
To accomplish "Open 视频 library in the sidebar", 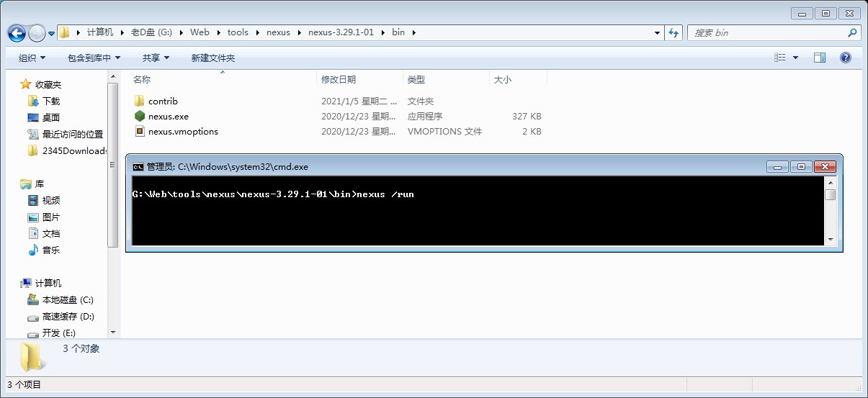I will pos(51,201).
